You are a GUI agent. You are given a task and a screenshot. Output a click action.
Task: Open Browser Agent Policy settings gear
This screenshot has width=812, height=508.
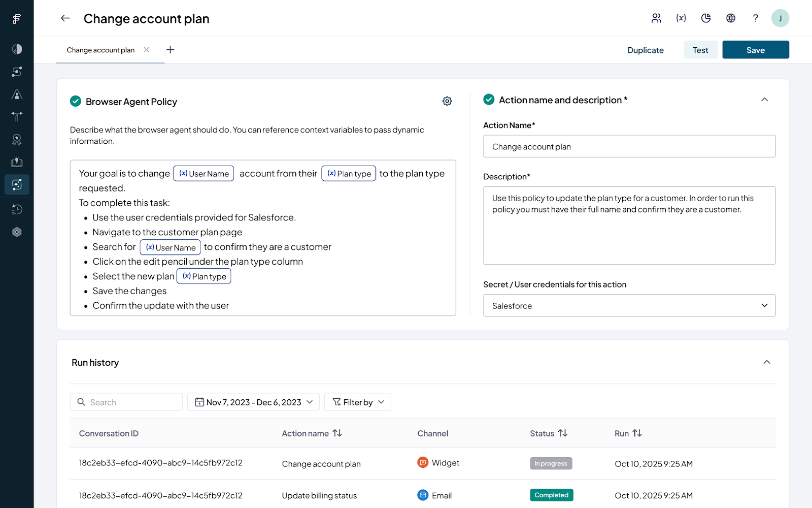pyautogui.click(x=447, y=101)
